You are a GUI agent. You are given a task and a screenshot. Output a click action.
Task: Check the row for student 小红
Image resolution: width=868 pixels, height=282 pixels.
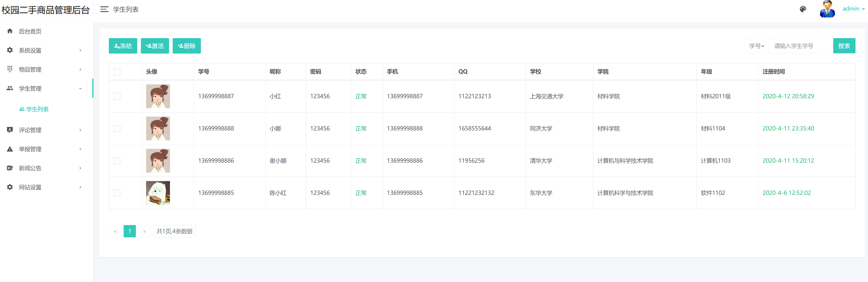coord(117,96)
